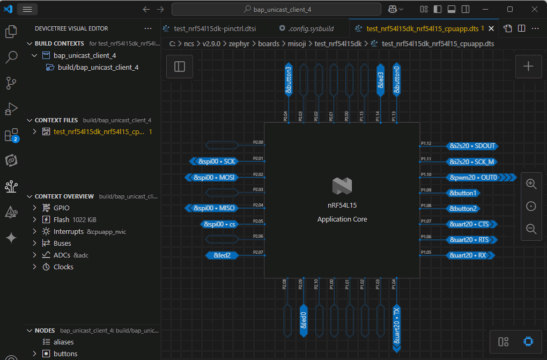
Task: Select the &button1 pin label
Action: point(463,193)
